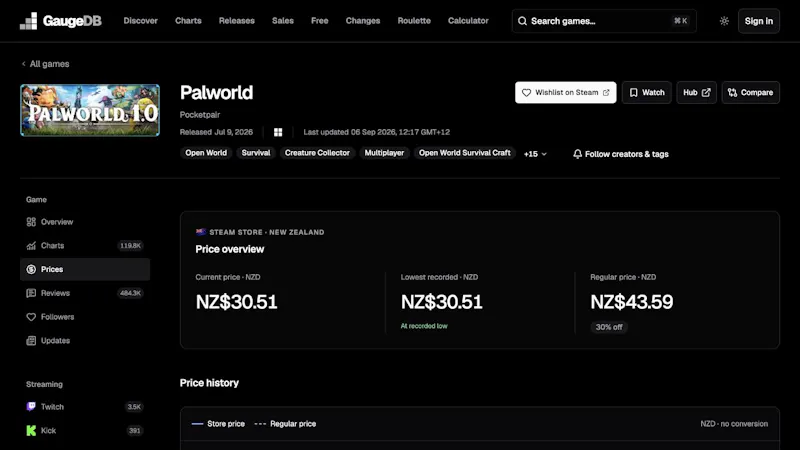Click the heart icon in Wishlist on Steam
Viewport: 800px width, 450px height.
click(x=527, y=92)
